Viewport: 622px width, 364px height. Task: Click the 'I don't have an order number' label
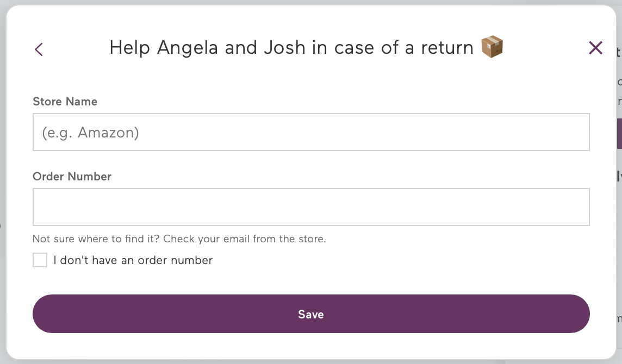pyautogui.click(x=133, y=260)
